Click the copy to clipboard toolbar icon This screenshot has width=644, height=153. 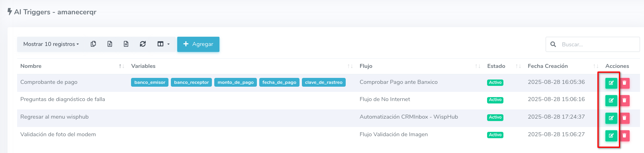(x=93, y=44)
